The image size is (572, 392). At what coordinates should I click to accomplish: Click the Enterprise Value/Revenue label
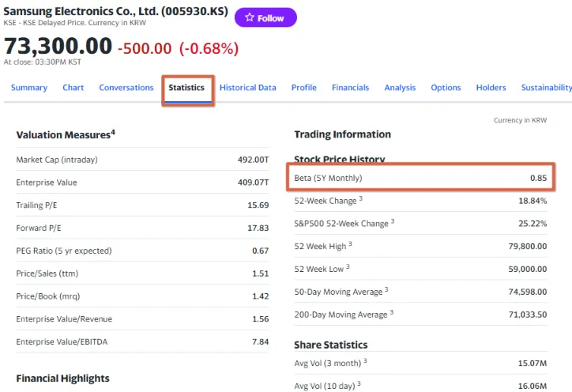coord(64,319)
